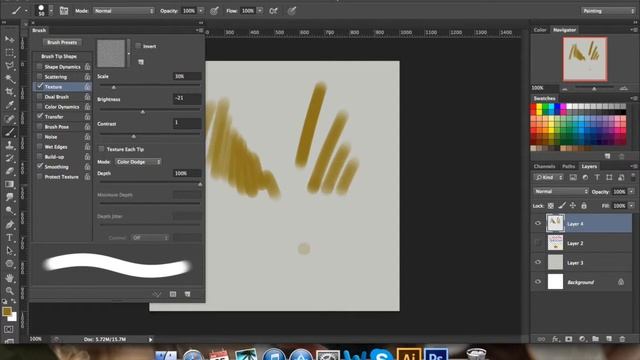Click tablet pressure opacity icon
Screen dimensions: 640x360
pyautogui.click(x=214, y=11)
